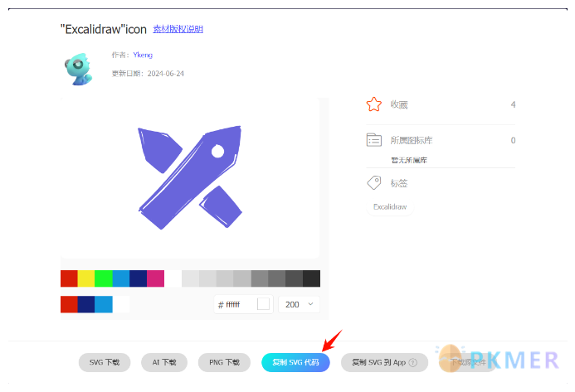Click the 标签 label text

(x=399, y=183)
